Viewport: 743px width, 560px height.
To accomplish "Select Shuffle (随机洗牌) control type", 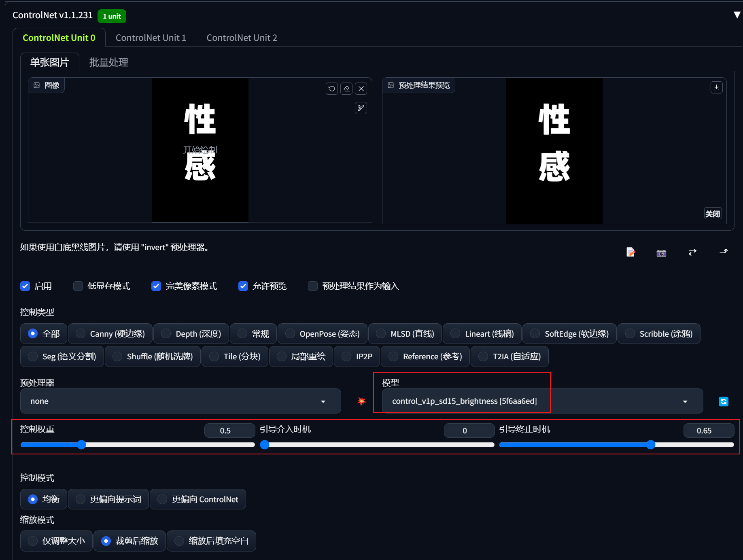I will [153, 356].
